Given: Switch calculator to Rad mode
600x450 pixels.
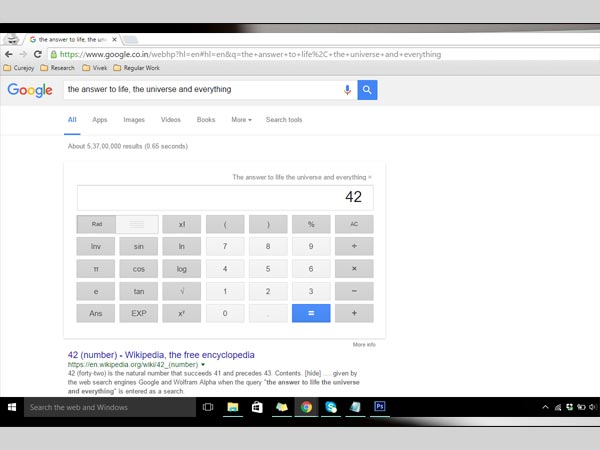Looking at the screenshot, I should (97, 224).
